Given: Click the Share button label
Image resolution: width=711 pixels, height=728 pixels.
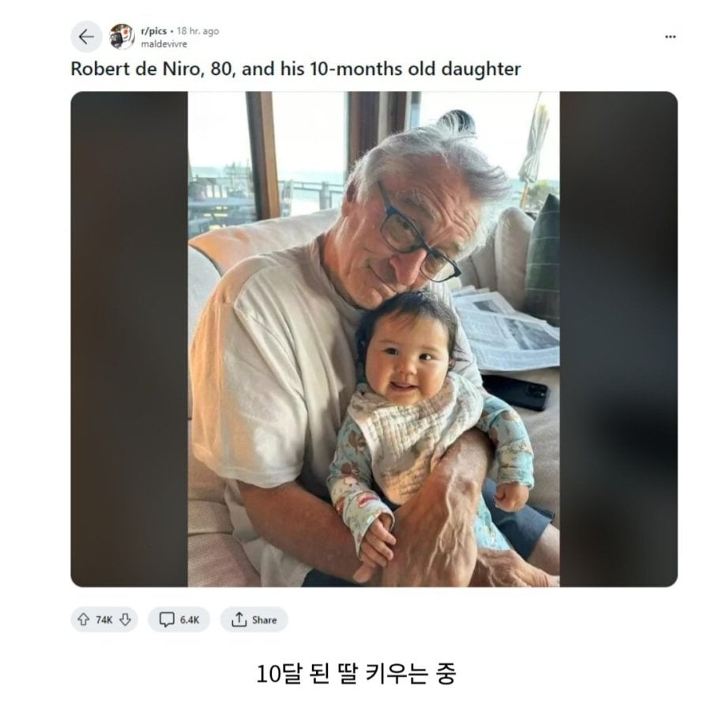Looking at the screenshot, I should tap(264, 620).
